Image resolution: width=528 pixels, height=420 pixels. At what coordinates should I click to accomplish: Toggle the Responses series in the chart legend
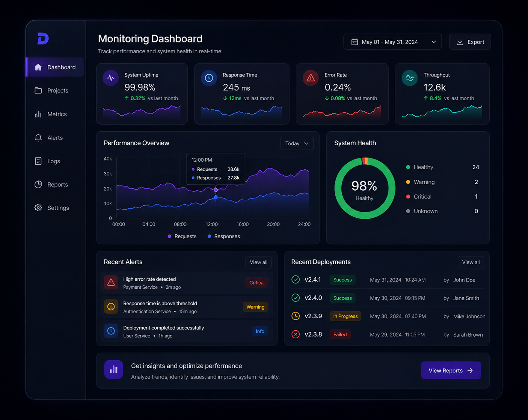pos(224,236)
